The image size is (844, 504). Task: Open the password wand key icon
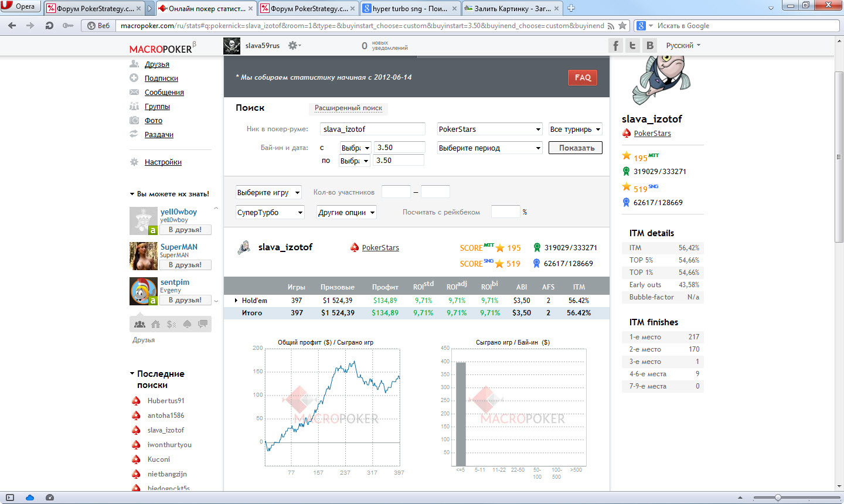coord(68,26)
